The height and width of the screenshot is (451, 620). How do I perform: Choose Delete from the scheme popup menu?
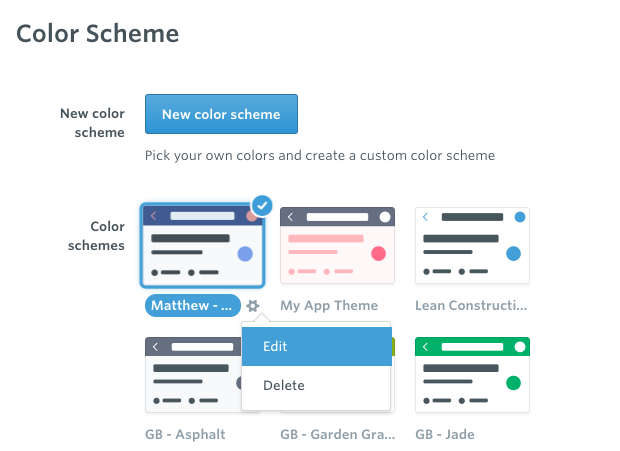point(317,385)
